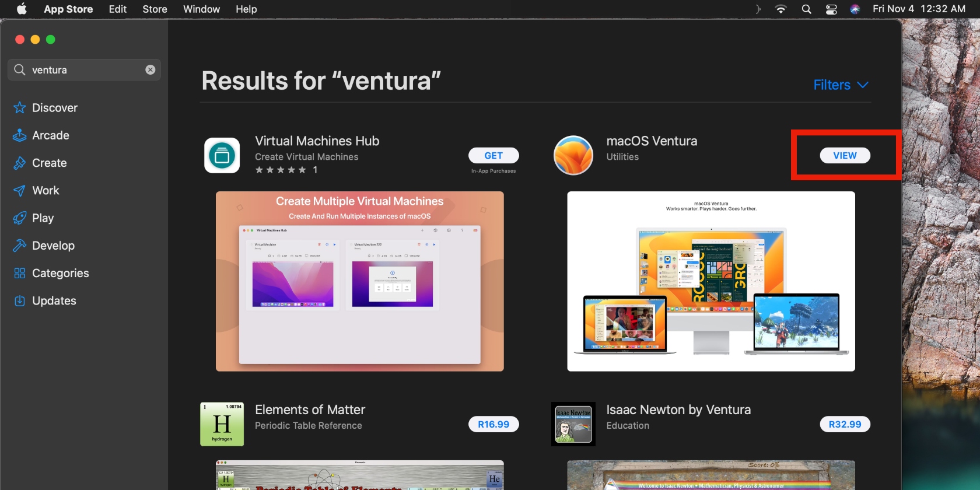Get Virtual Machines Hub app

point(494,156)
